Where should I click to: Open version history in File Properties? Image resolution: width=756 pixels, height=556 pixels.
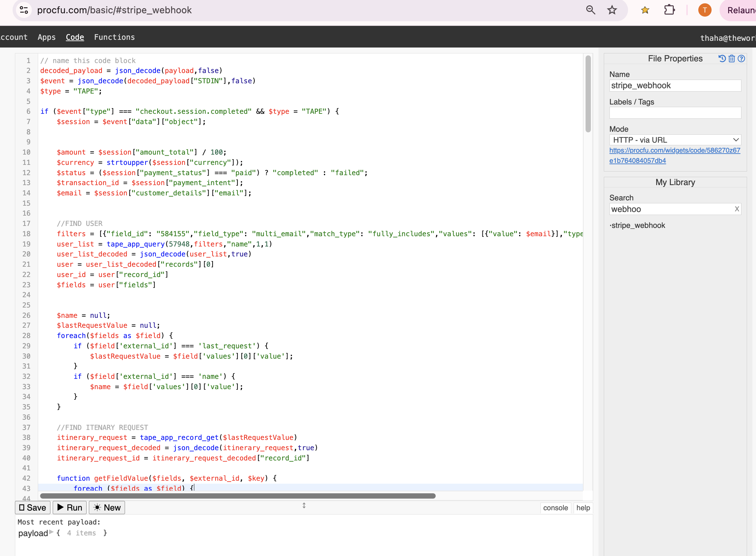[723, 58]
